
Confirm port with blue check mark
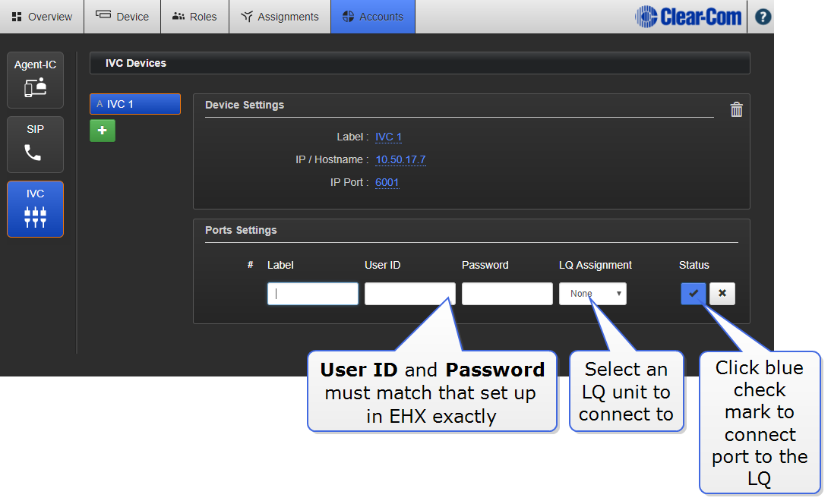click(694, 294)
